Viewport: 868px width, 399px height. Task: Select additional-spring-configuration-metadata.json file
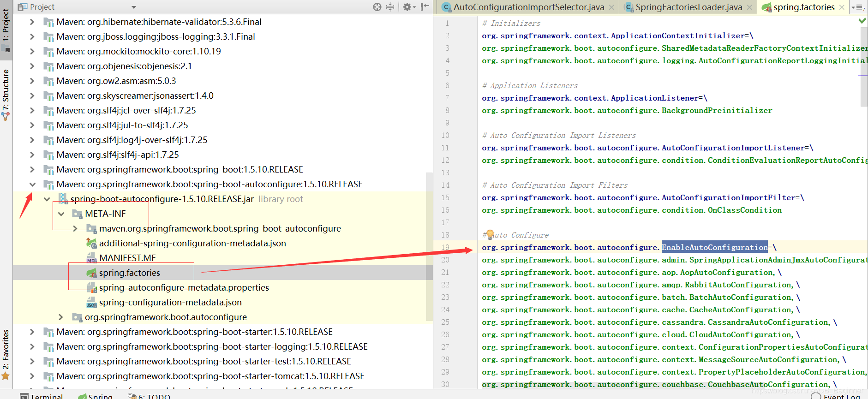point(192,243)
